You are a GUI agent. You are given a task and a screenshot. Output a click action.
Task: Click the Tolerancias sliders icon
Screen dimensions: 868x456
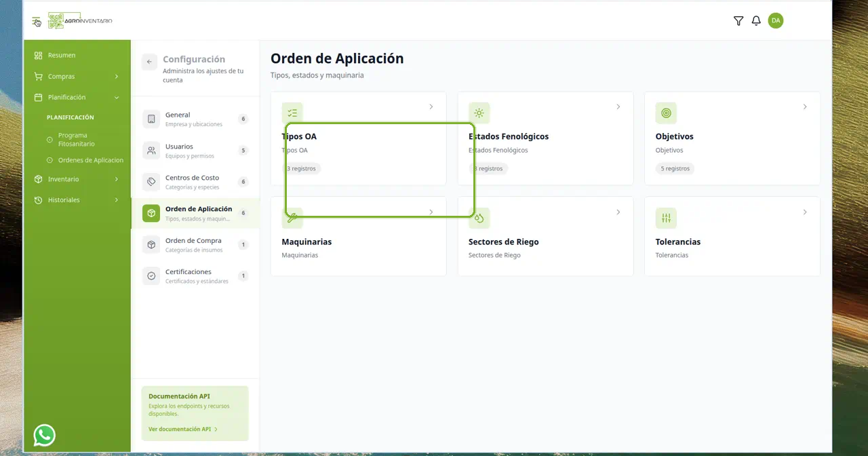tap(666, 218)
